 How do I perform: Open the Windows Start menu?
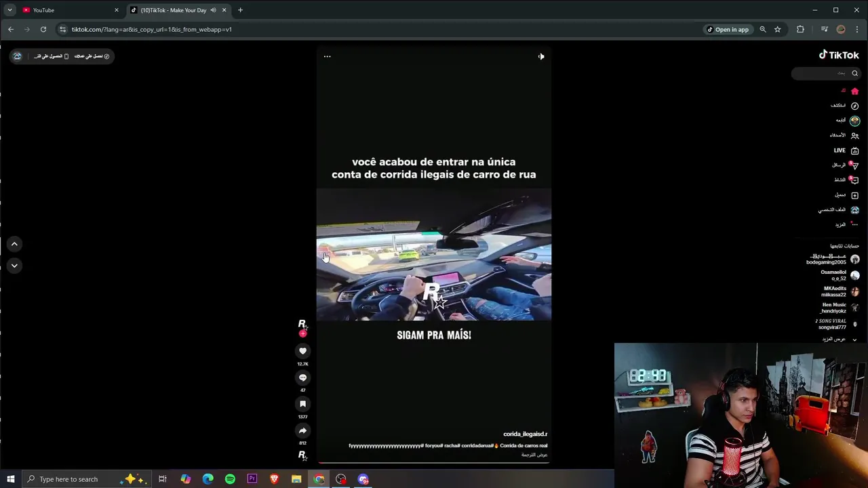pos(11,479)
